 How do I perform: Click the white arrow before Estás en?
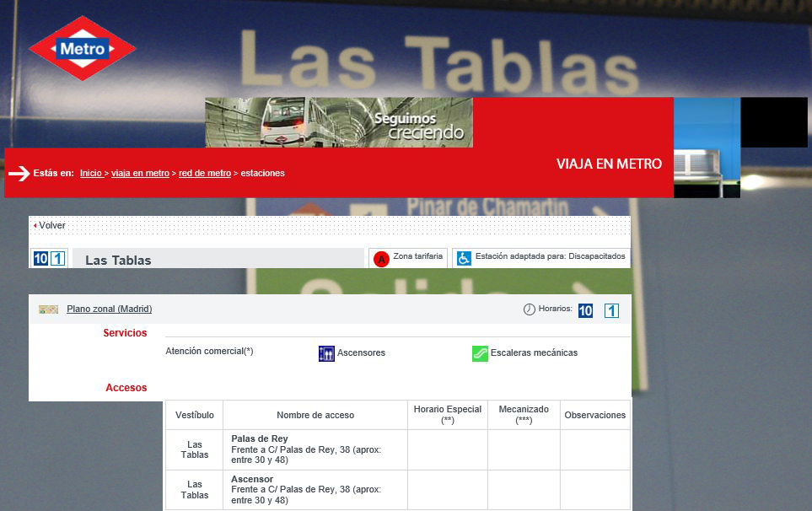19,174
